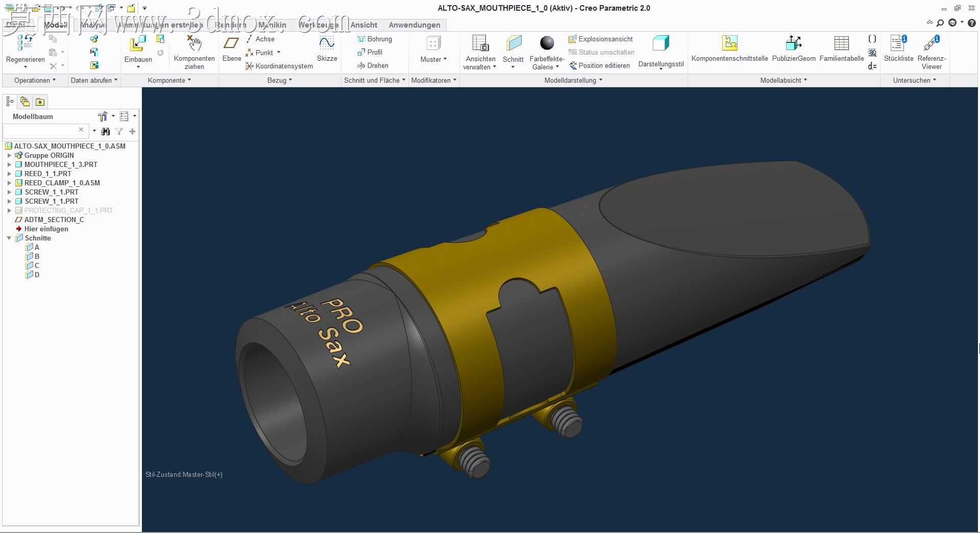Click the Schnitt section icon

coord(513,43)
